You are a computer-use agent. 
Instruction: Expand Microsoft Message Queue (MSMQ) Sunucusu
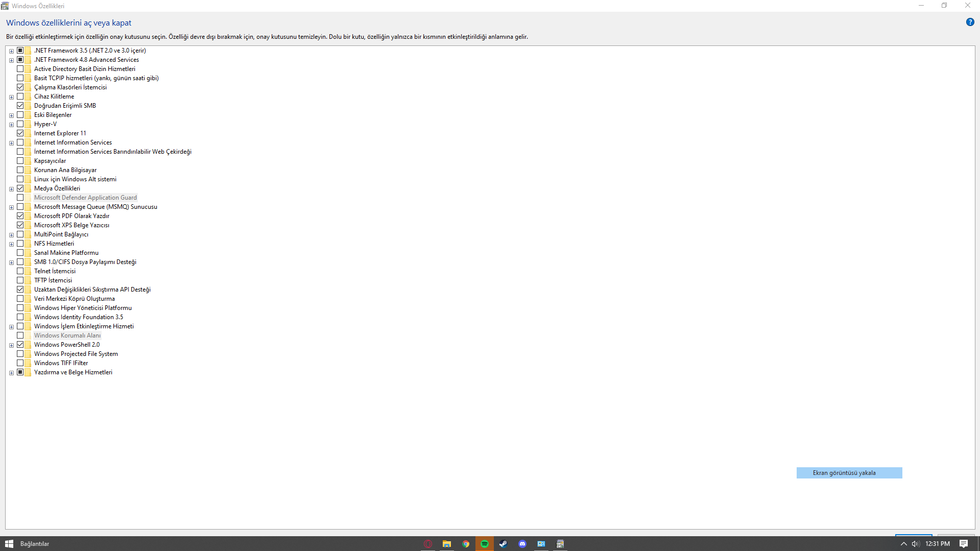pyautogui.click(x=11, y=207)
